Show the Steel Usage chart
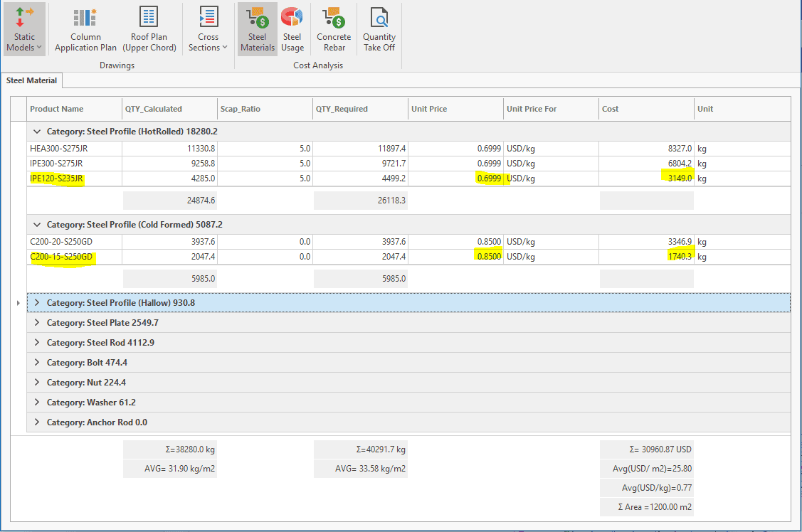Image resolution: width=802 pixels, height=532 pixels. (292, 29)
